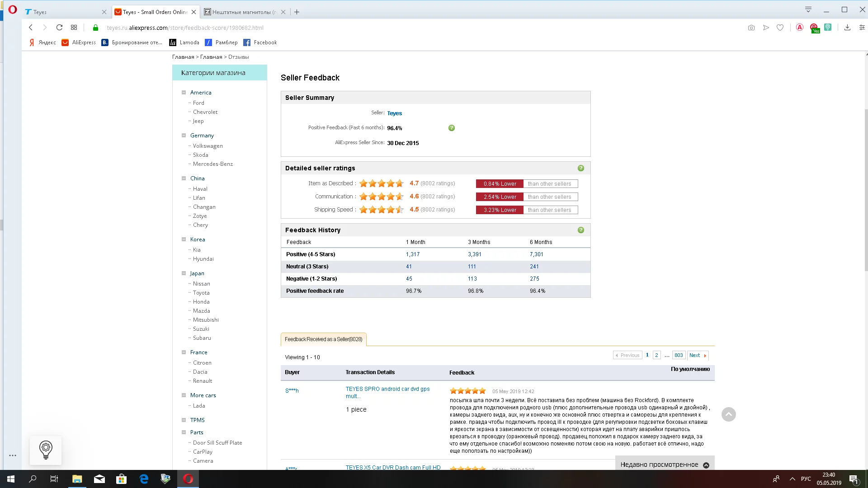Open the Speed Dial start page
Viewport: 868px width, 488px height.
(x=74, y=28)
